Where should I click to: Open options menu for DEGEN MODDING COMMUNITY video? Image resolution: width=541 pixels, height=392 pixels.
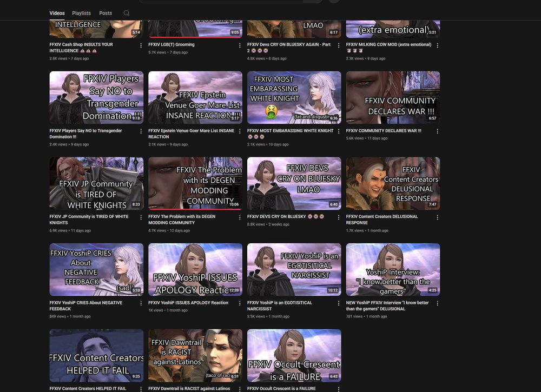point(240,217)
